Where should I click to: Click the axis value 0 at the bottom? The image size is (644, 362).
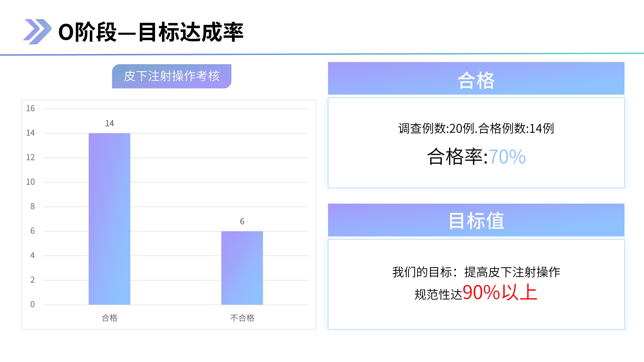(32, 304)
